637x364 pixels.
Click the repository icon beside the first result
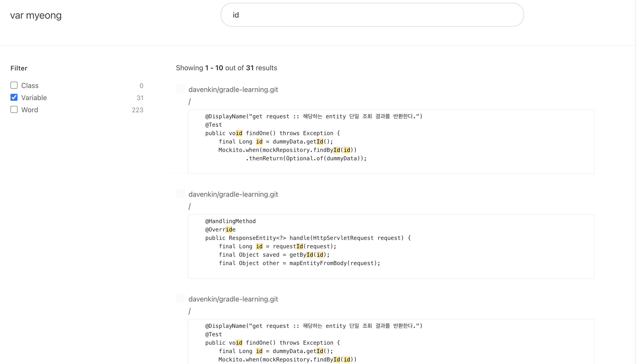click(x=181, y=89)
